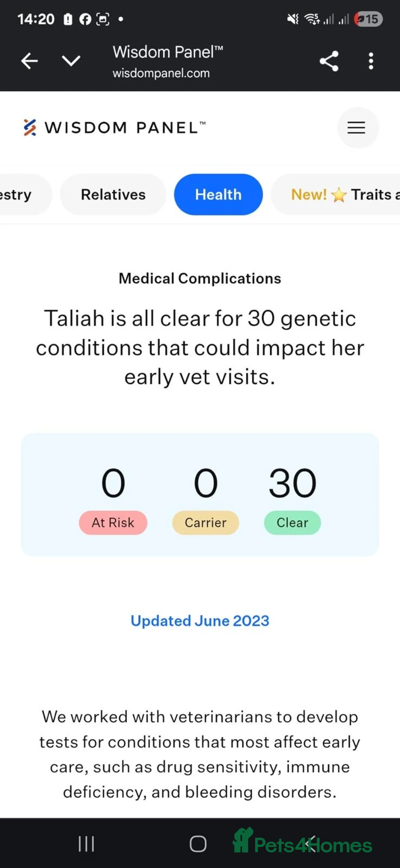Screen dimensions: 400x868
Task: Tap the battery indicator in status bar
Action: click(x=368, y=19)
